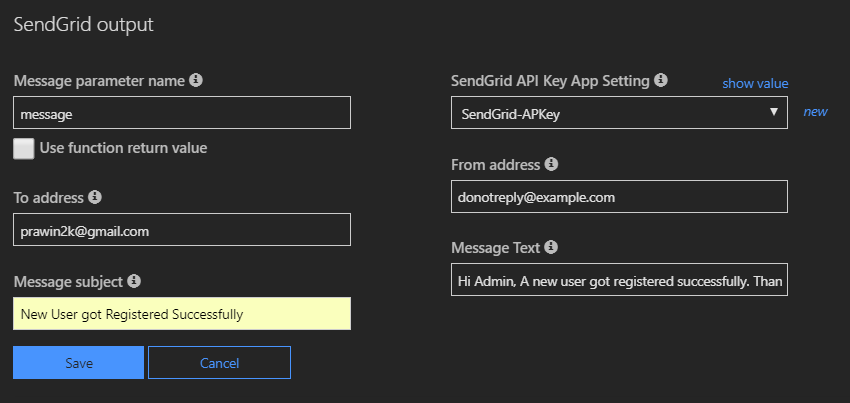This screenshot has width=850, height=403.
Task: Click the To address field with prawin2k@gmail.com
Action: (x=182, y=229)
